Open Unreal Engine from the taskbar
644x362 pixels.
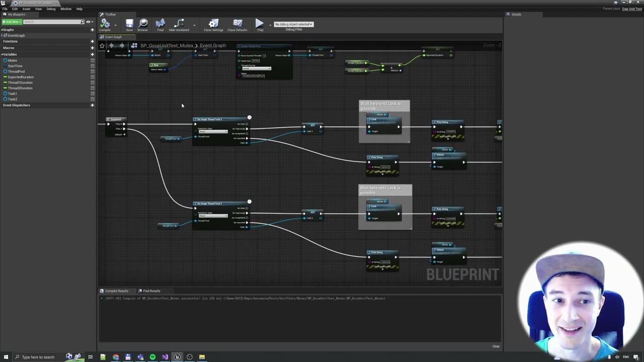tap(177, 357)
